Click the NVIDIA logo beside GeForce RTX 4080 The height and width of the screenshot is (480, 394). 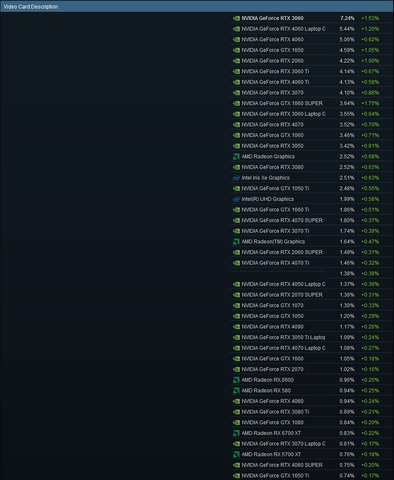pos(236,401)
